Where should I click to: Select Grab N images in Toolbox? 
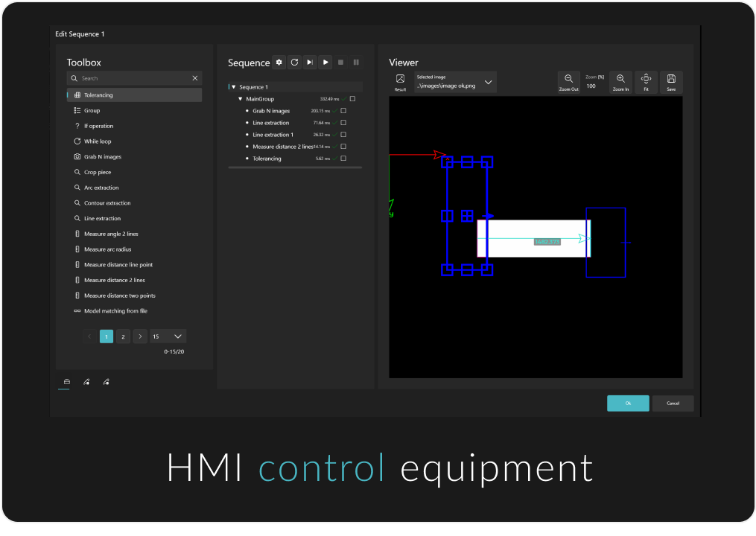[x=135, y=156]
